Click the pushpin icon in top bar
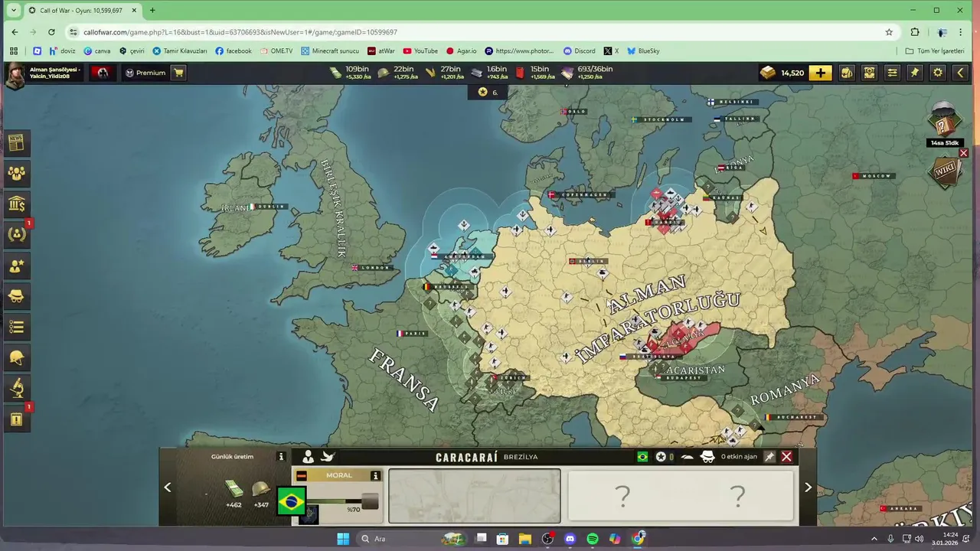The image size is (980, 551). click(x=915, y=73)
